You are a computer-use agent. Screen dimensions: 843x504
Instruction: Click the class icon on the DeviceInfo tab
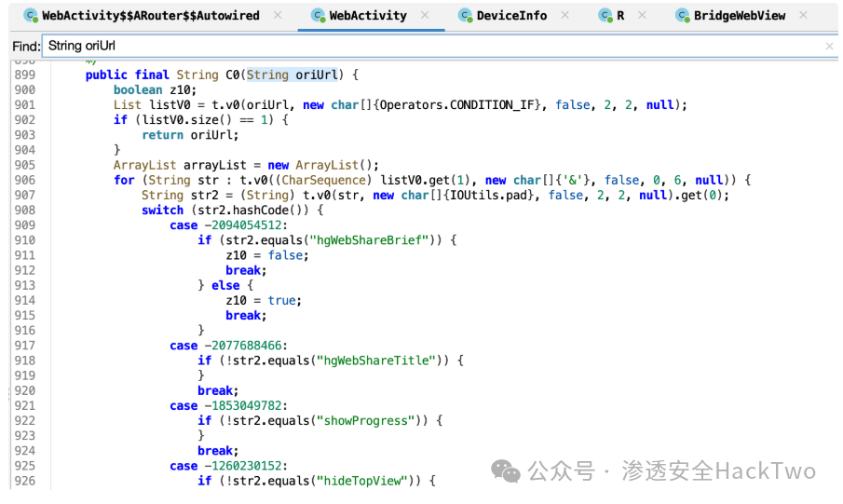465,16
